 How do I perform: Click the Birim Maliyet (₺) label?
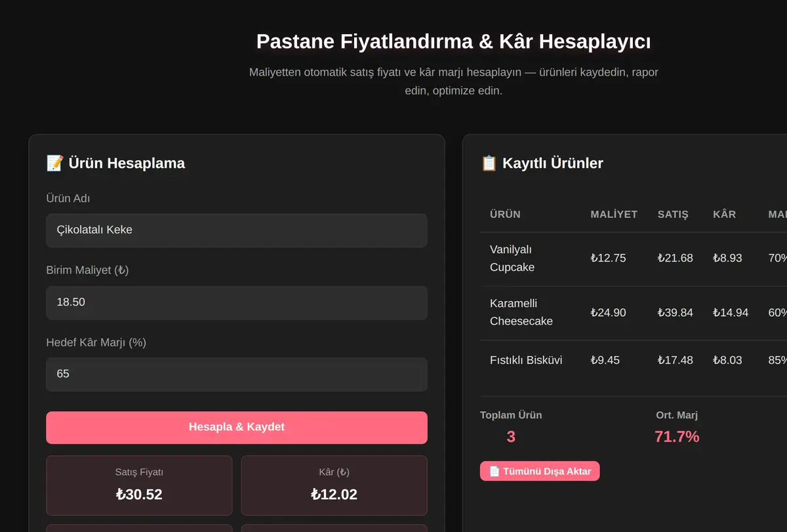coord(87,270)
